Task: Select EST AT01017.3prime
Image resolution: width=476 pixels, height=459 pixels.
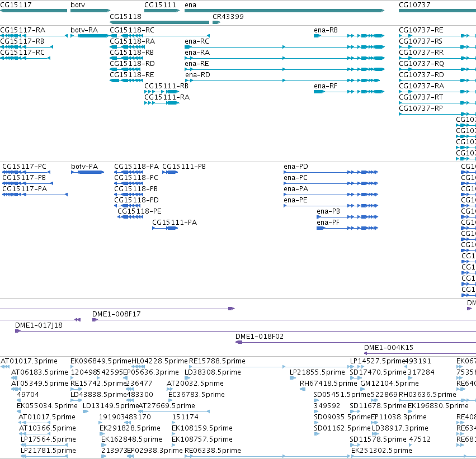Action: 5,367
